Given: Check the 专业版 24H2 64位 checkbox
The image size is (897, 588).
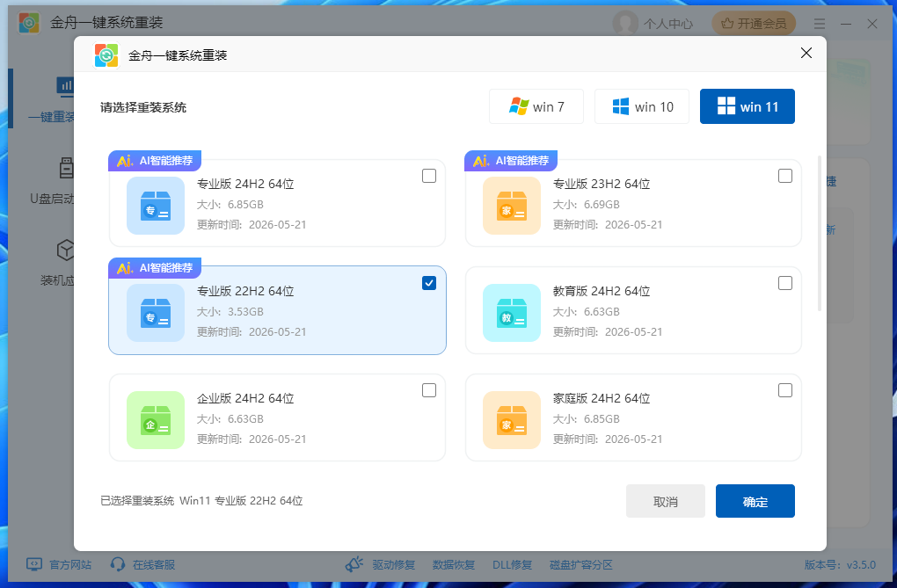Looking at the screenshot, I should (429, 176).
